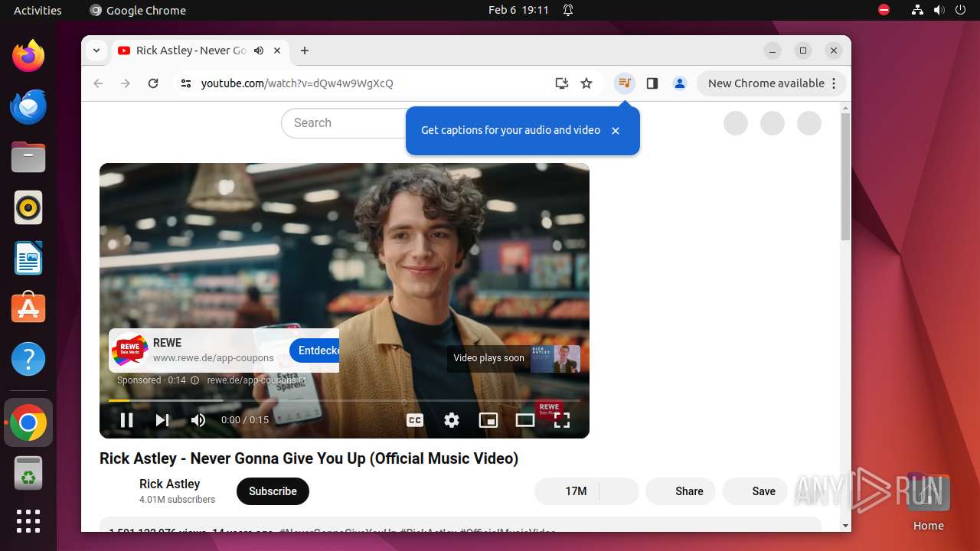Open Google Chrome app menu in top bar
Image resolution: width=980 pixels, height=551 pixels.
(x=138, y=10)
